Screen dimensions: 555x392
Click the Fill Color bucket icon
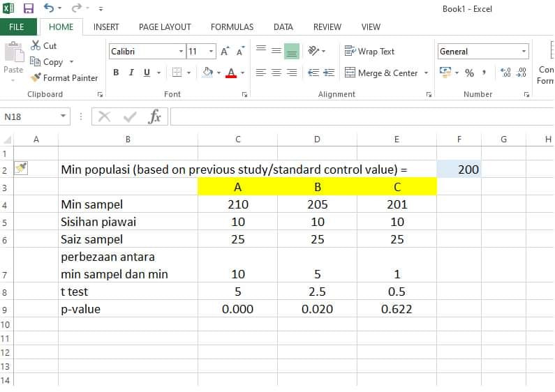(208, 73)
